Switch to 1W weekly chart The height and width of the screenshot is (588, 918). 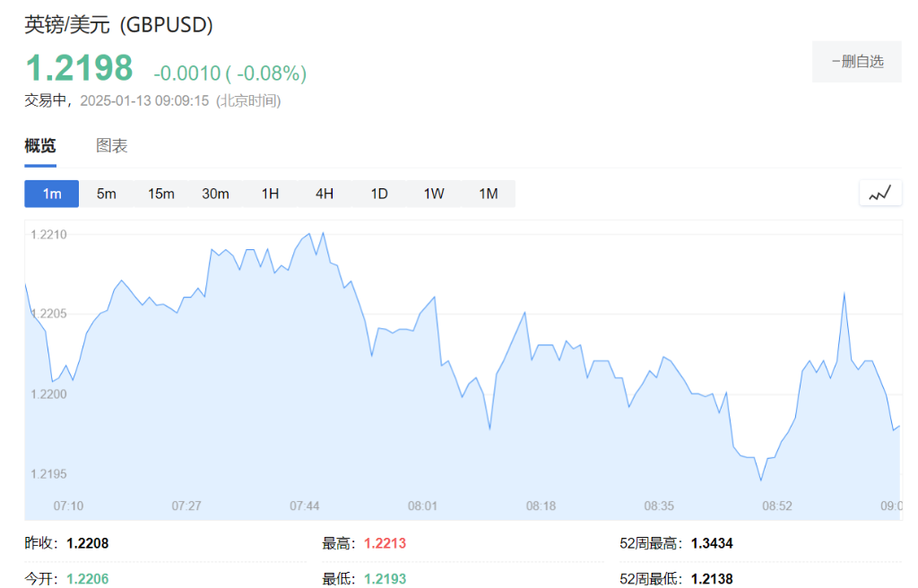434,194
